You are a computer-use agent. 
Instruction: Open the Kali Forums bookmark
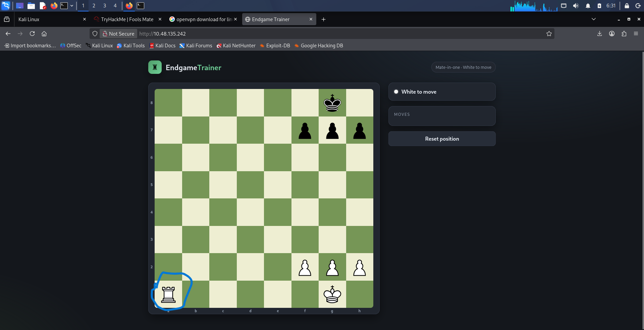pyautogui.click(x=196, y=46)
